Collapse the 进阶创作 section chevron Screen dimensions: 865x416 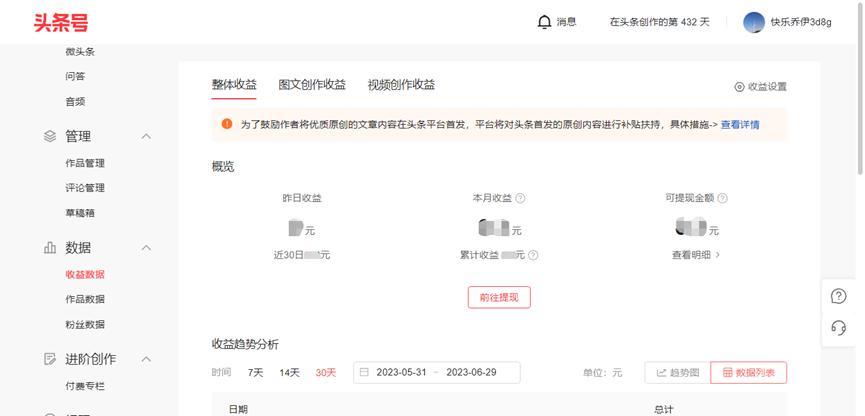[x=146, y=359]
